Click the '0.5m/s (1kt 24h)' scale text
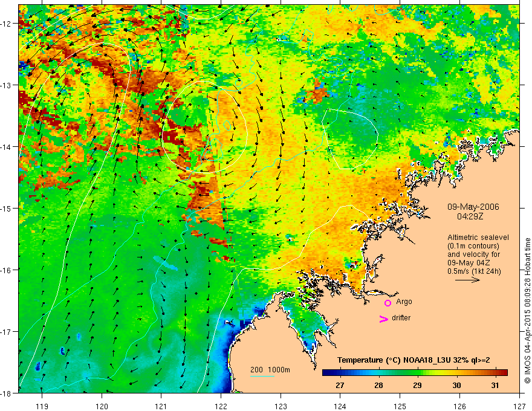This screenshot has width=532, height=411. point(474,271)
